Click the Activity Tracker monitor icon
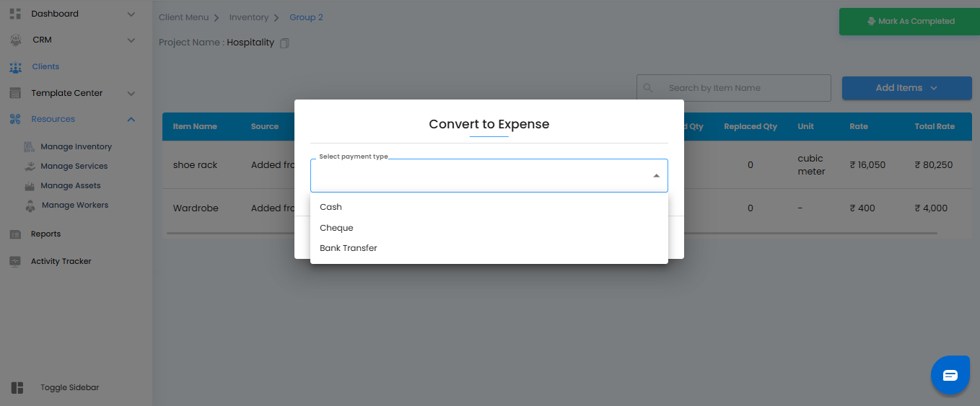 point(15,262)
